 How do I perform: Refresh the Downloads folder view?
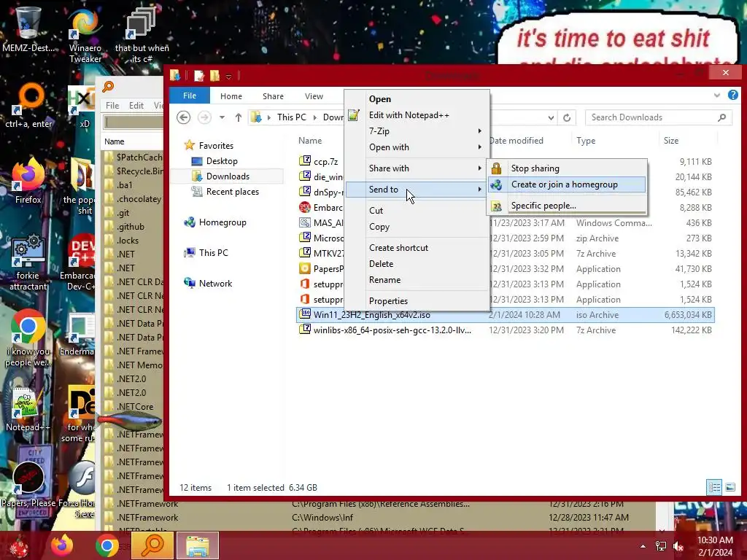pos(566,117)
